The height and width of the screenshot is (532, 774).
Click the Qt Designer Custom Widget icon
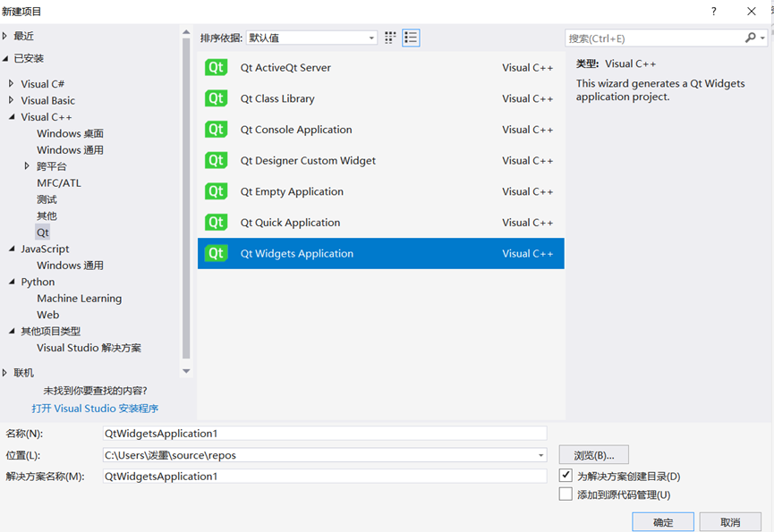217,161
